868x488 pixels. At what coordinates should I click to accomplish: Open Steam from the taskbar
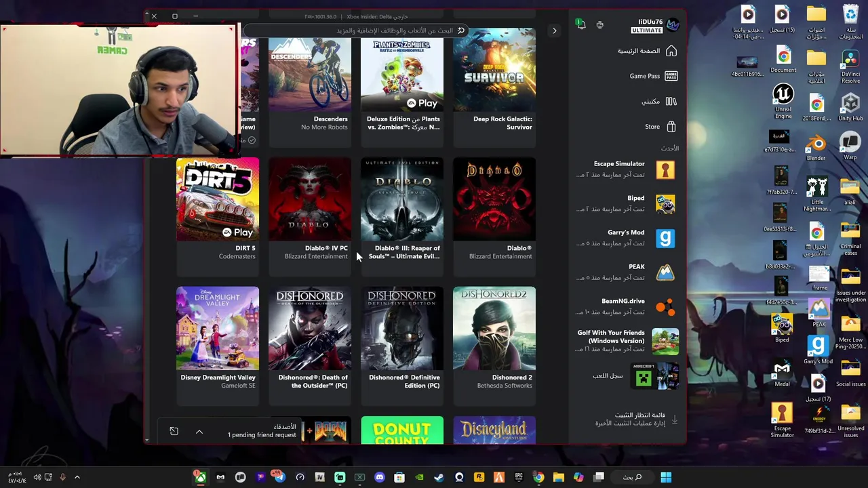coord(439,478)
